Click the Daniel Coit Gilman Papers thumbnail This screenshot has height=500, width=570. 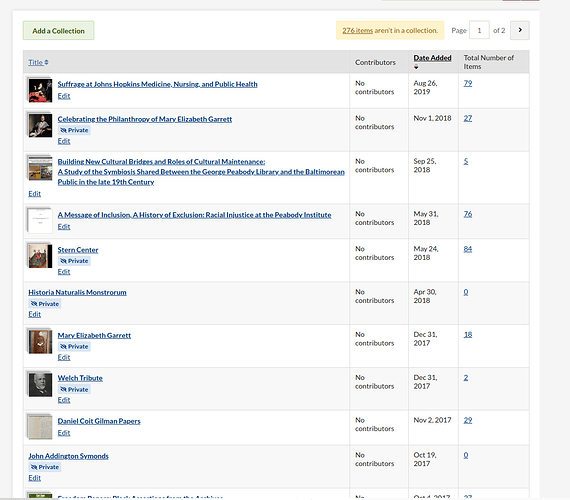tap(40, 427)
